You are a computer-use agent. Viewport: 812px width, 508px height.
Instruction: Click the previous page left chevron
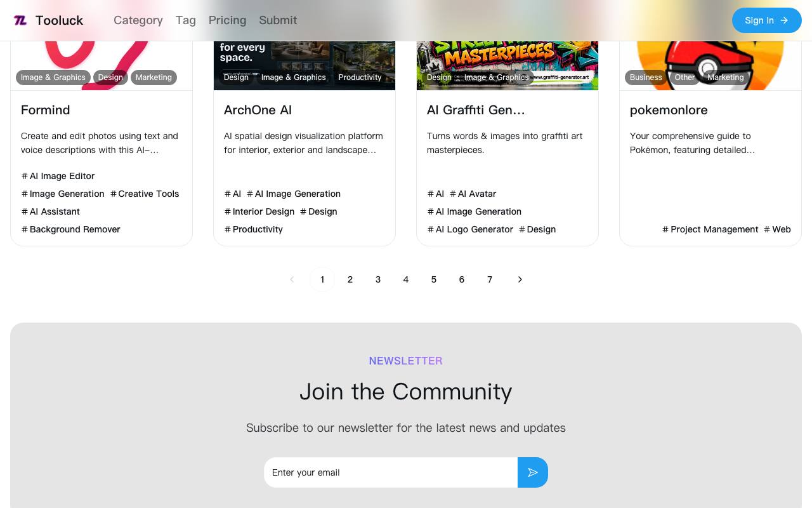click(292, 279)
